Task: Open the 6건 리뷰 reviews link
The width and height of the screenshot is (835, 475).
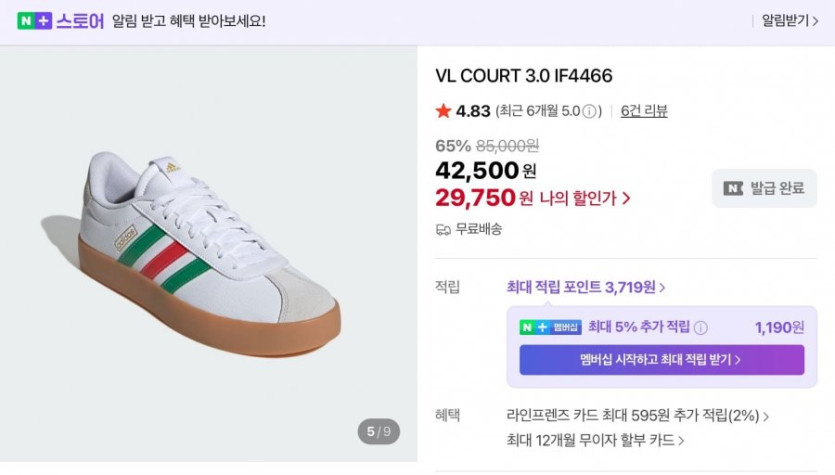Action: (x=644, y=111)
